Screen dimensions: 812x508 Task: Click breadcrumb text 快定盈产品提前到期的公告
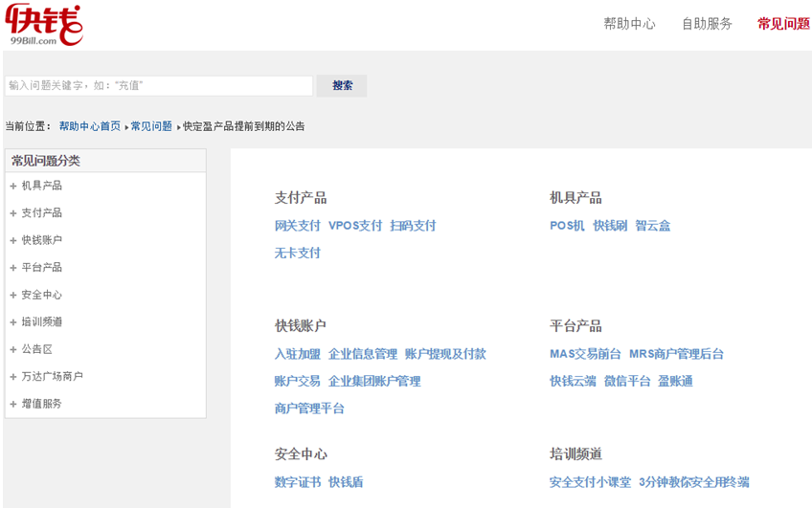coord(244,126)
